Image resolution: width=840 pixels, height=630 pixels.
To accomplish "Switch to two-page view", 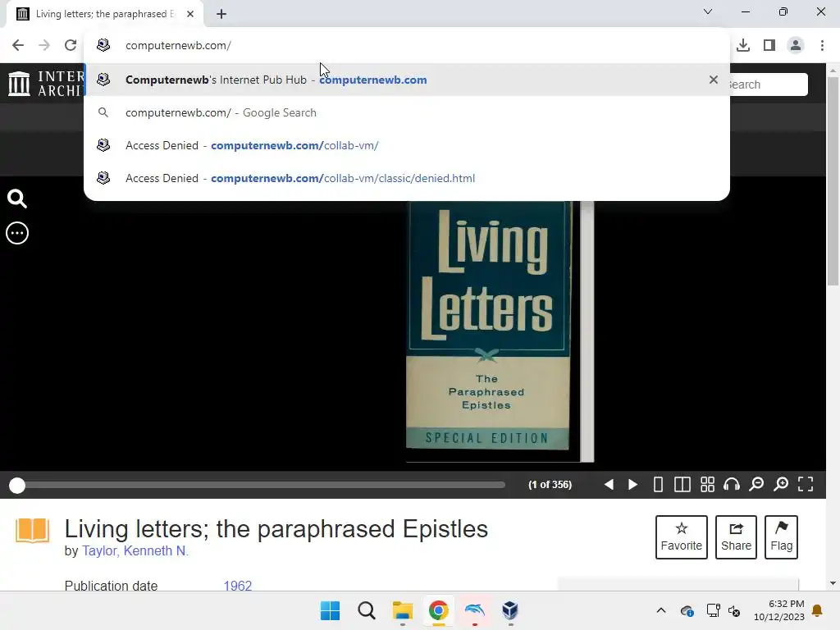I will pyautogui.click(x=682, y=485).
